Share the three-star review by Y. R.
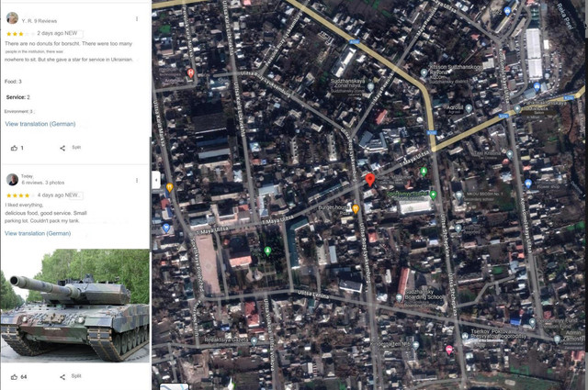588x390 pixels. (x=62, y=148)
